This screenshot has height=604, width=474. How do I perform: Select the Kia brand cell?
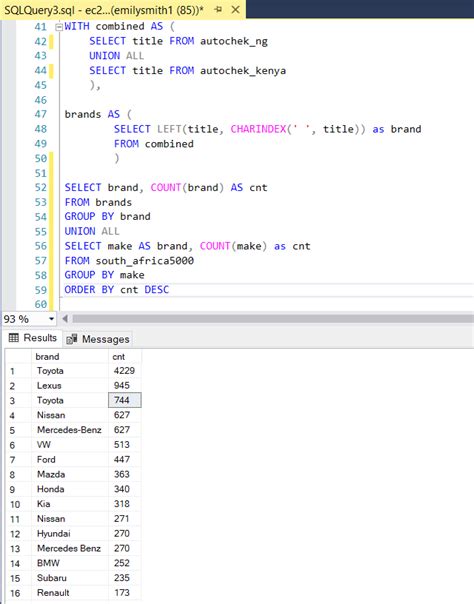pyautogui.click(x=70, y=504)
